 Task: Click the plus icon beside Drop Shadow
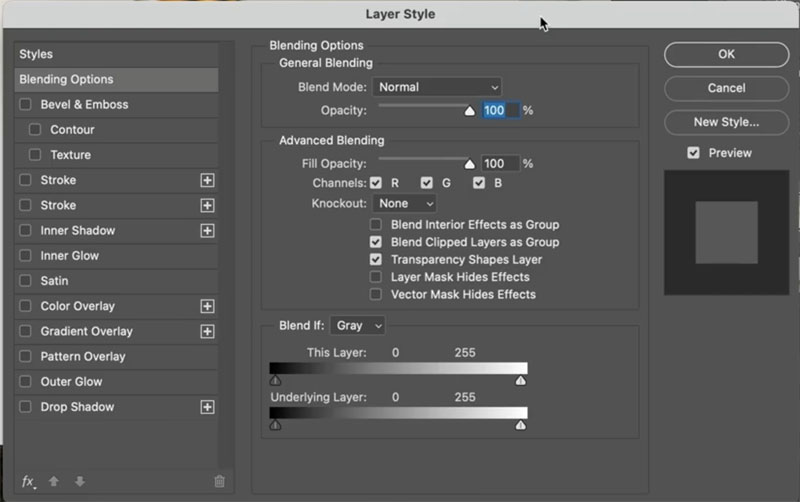click(207, 407)
